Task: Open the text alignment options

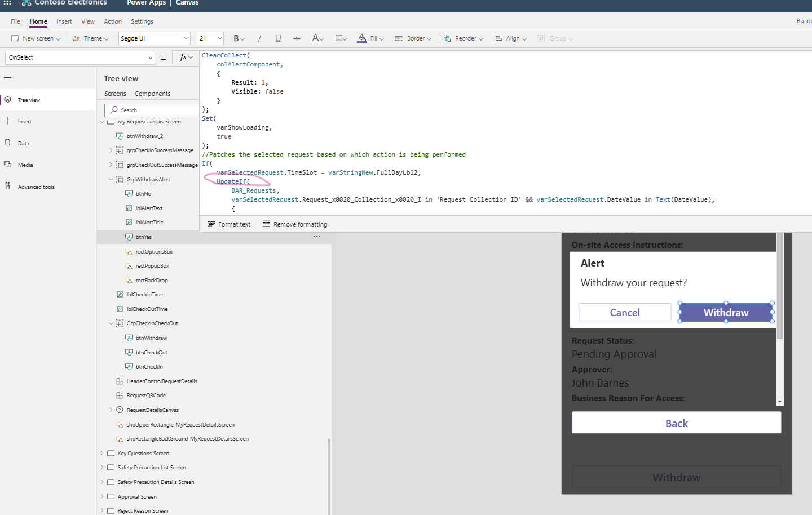Action: 341,38
